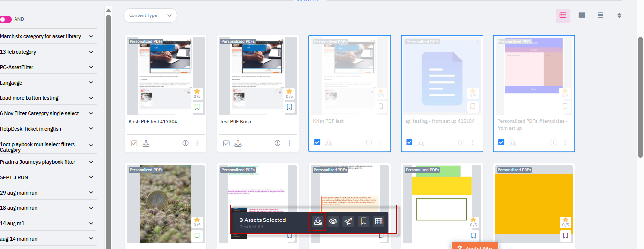
Task: Preview selected assets using the eye icon
Action: pyautogui.click(x=333, y=221)
